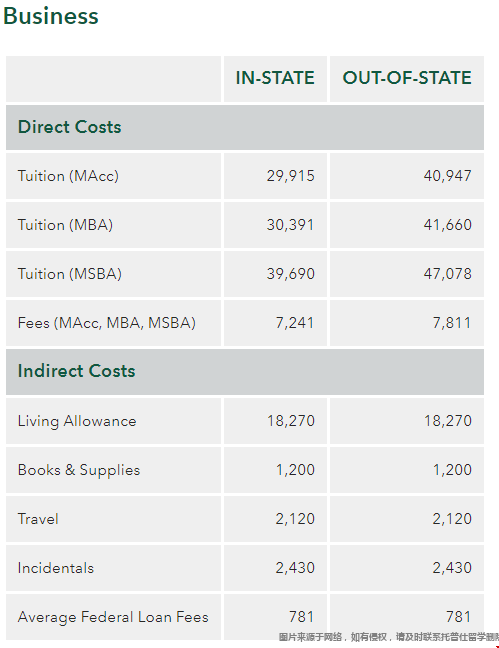Select the Tuition (MBA) row label
499x648 pixels.
(65, 225)
